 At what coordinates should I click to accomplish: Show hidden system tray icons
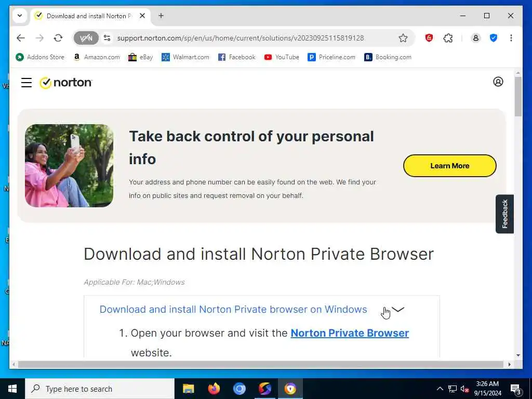440,389
